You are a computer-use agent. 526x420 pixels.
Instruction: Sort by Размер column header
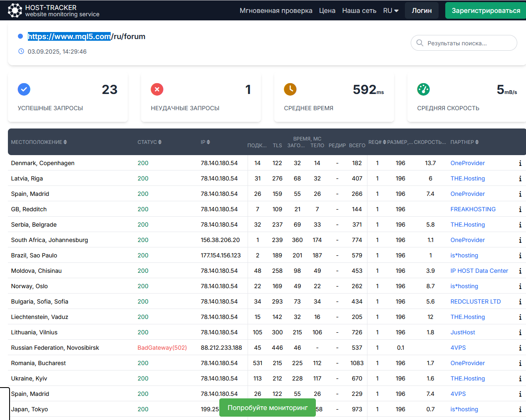[400, 142]
